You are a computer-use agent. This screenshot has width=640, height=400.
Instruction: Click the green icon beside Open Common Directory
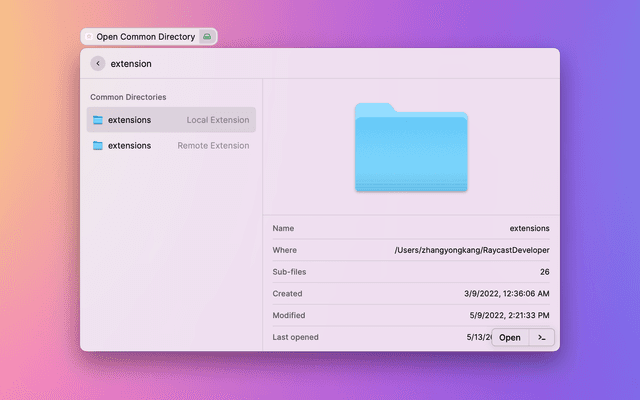click(x=206, y=37)
